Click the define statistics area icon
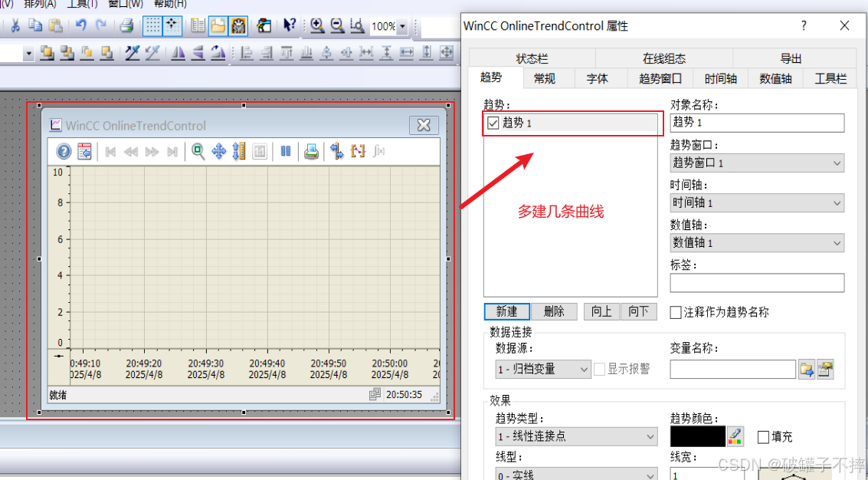 point(358,151)
